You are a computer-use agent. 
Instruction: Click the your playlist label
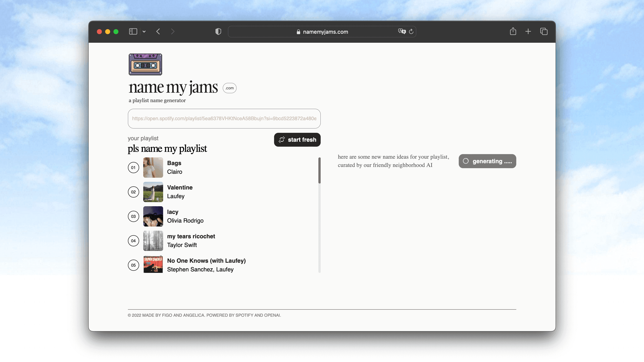143,138
